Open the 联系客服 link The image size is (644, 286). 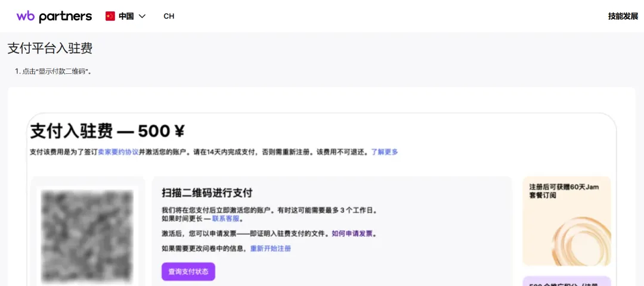(225, 219)
